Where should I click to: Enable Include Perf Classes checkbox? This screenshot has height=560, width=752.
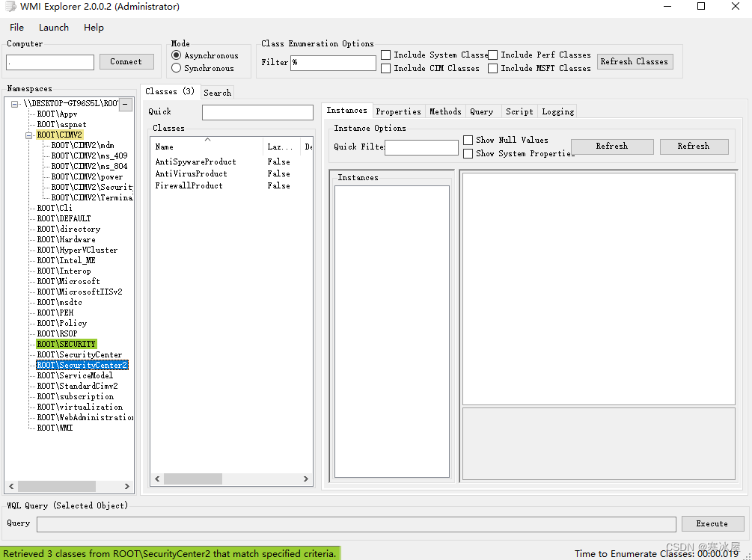pos(492,55)
